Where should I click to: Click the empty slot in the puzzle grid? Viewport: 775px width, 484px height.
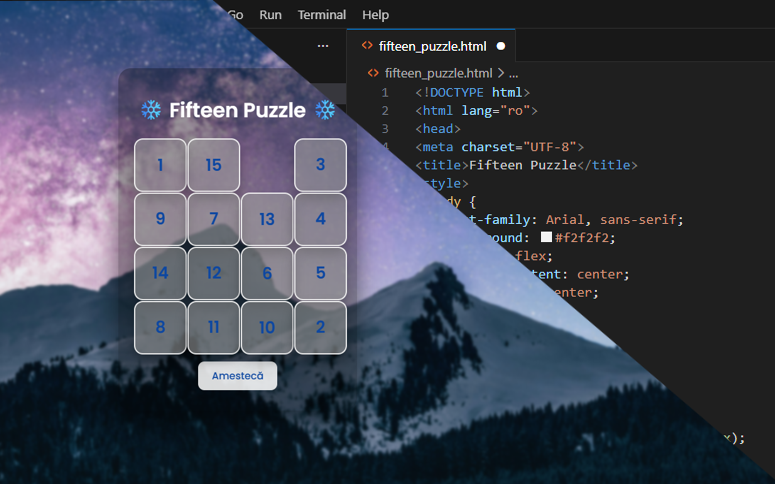click(x=267, y=165)
